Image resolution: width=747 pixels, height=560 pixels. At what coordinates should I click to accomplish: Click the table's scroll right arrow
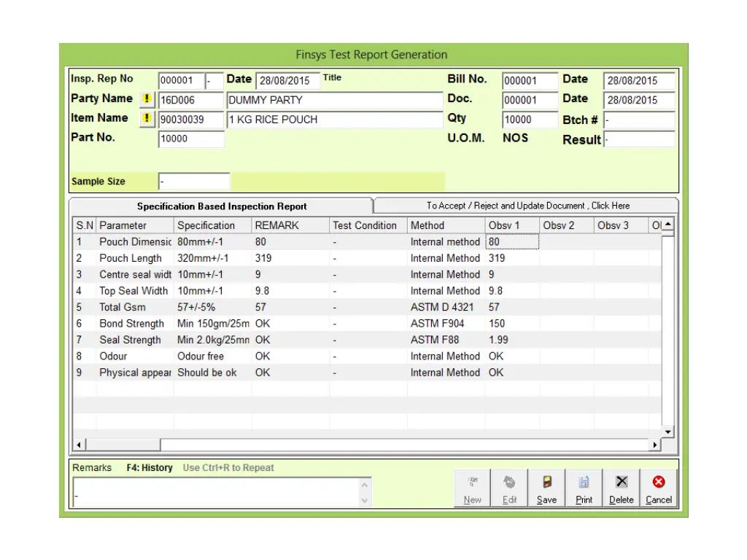click(x=655, y=445)
